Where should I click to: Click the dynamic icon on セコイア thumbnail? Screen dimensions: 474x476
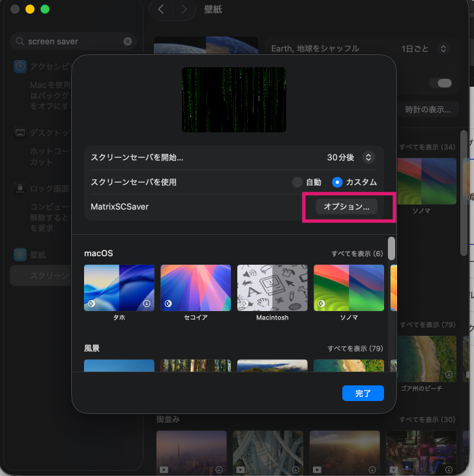tap(168, 303)
